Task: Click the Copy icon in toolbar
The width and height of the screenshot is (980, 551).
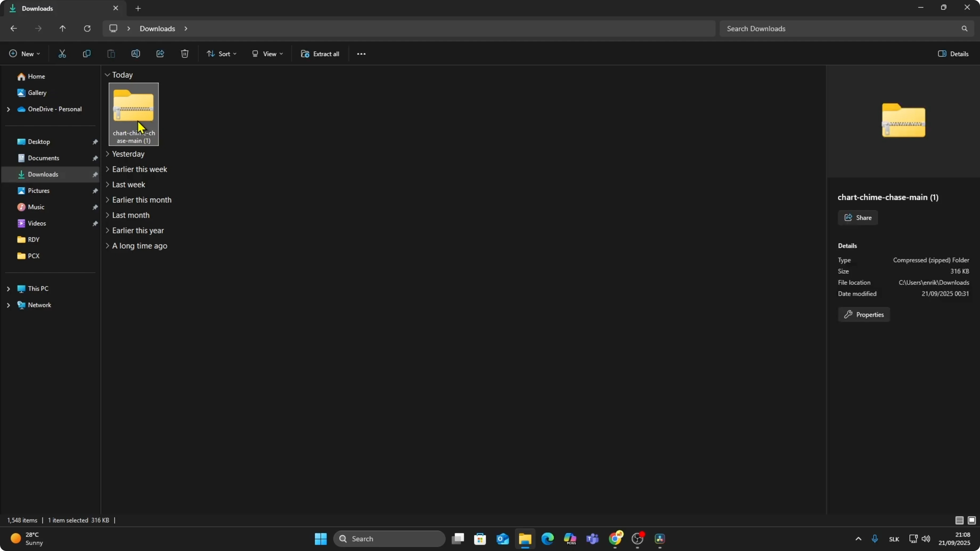Action: coord(87,54)
